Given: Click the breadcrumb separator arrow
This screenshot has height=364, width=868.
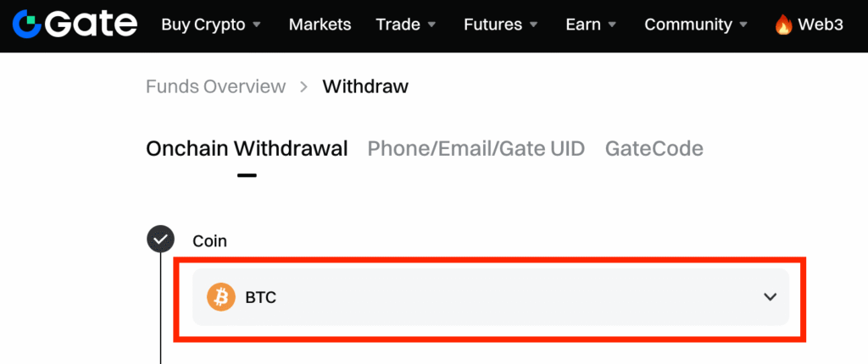Looking at the screenshot, I should click(303, 86).
